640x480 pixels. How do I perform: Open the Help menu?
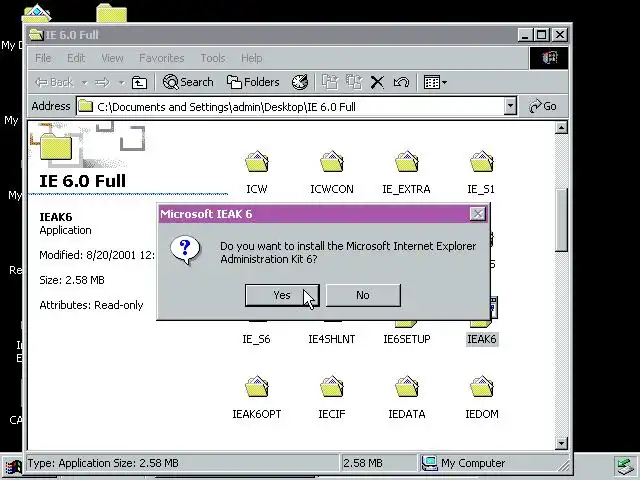[x=251, y=58]
